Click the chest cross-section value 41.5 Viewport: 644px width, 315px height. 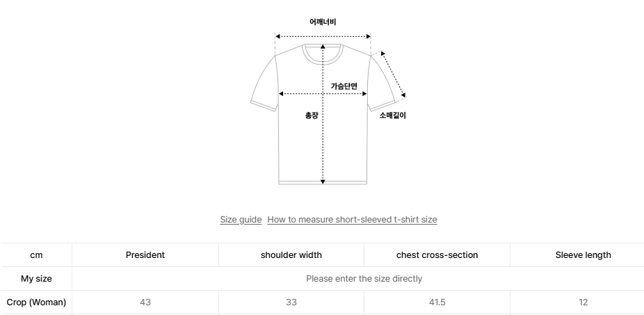437,302
